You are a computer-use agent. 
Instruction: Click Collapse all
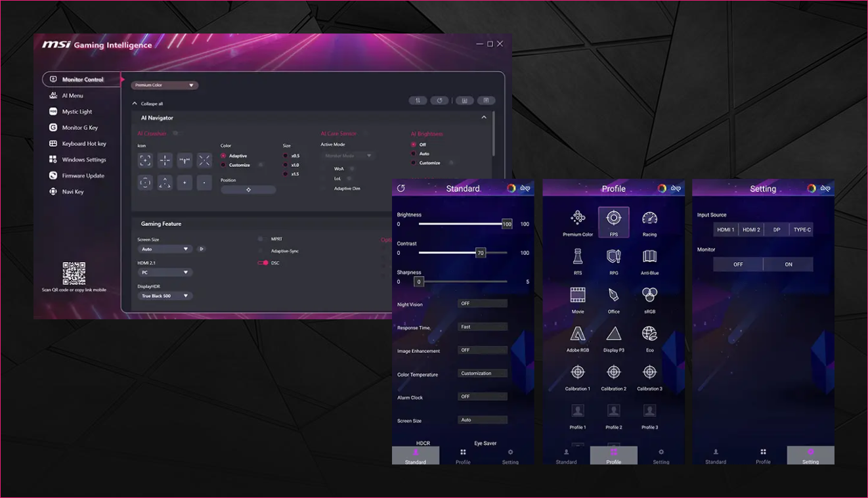pyautogui.click(x=148, y=104)
